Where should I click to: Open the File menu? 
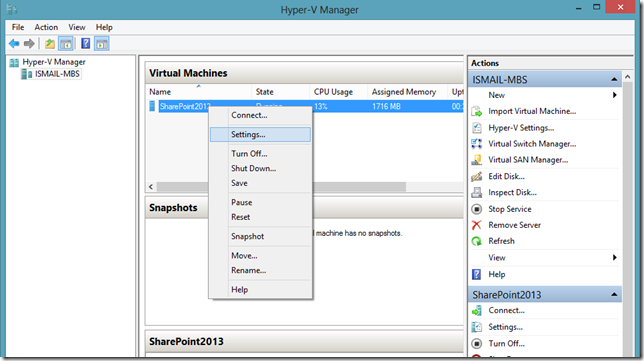(x=18, y=27)
